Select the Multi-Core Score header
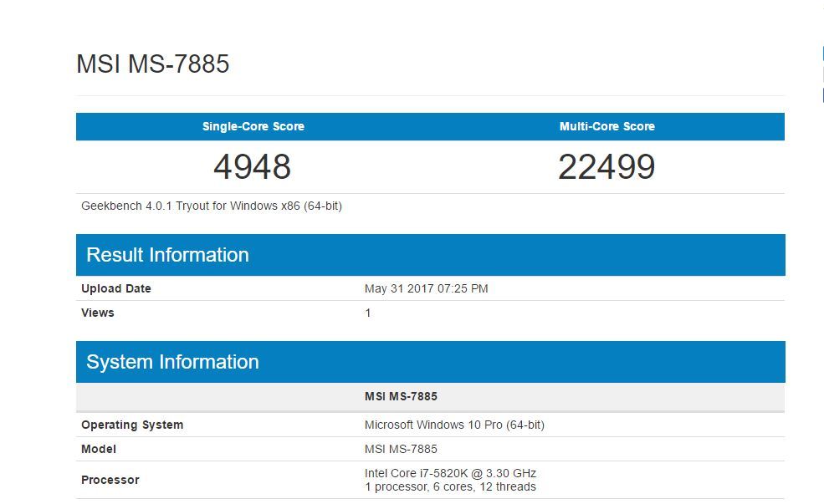Screen dimensions: 824x504 (607, 126)
